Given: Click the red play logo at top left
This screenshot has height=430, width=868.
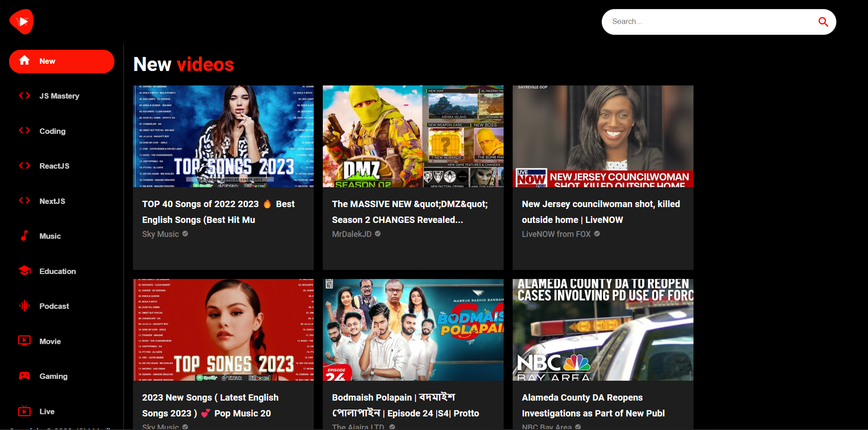Looking at the screenshot, I should [x=22, y=21].
